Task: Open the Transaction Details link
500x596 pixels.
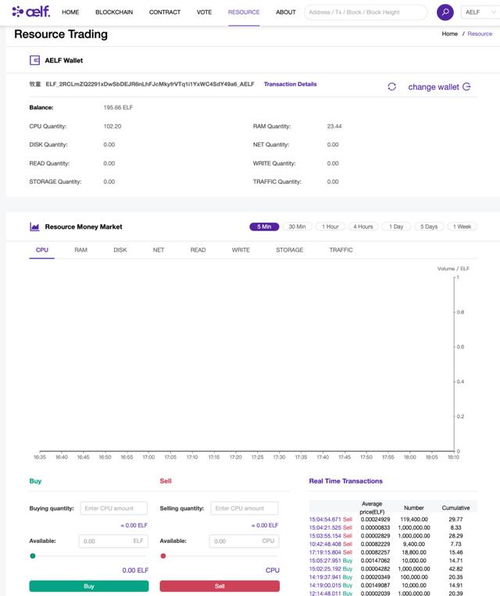Action: (x=290, y=84)
